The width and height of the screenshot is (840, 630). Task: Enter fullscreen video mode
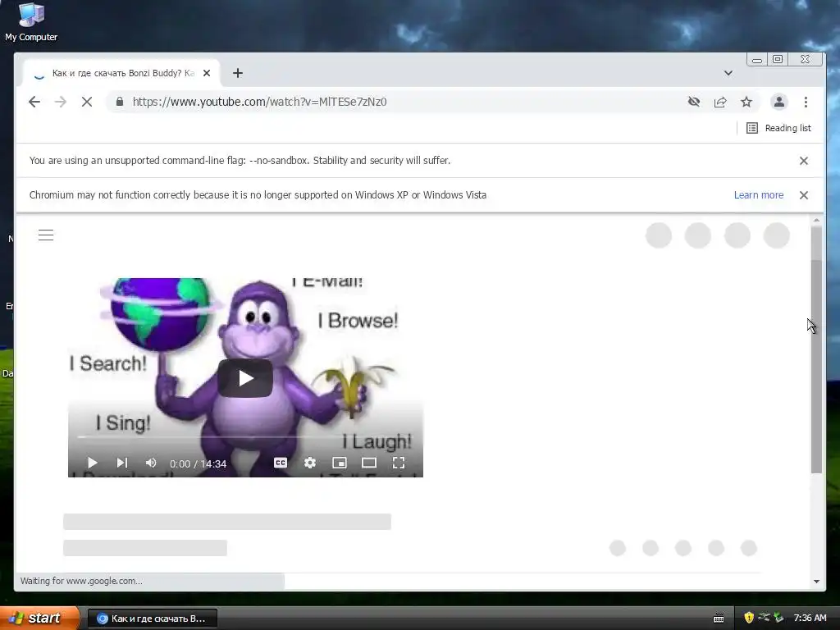(399, 463)
